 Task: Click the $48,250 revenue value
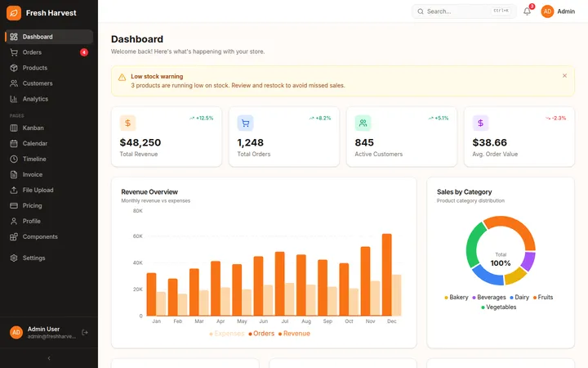point(140,142)
